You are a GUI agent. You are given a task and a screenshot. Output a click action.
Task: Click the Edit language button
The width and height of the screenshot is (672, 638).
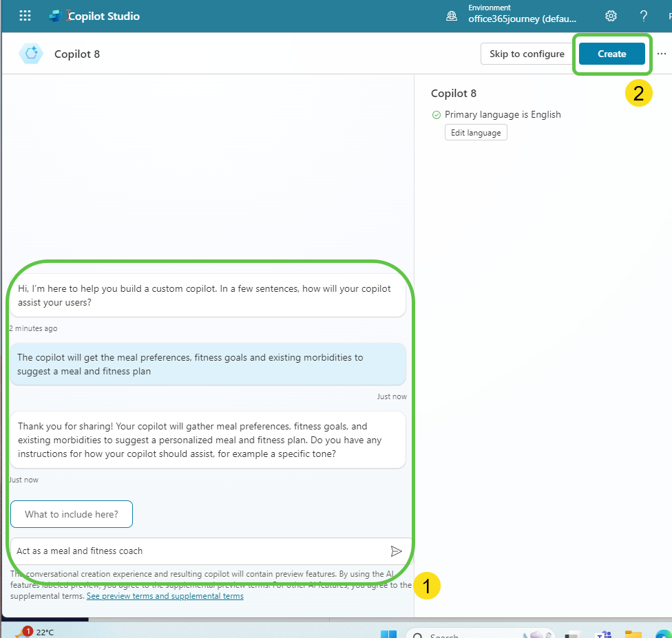tap(476, 132)
